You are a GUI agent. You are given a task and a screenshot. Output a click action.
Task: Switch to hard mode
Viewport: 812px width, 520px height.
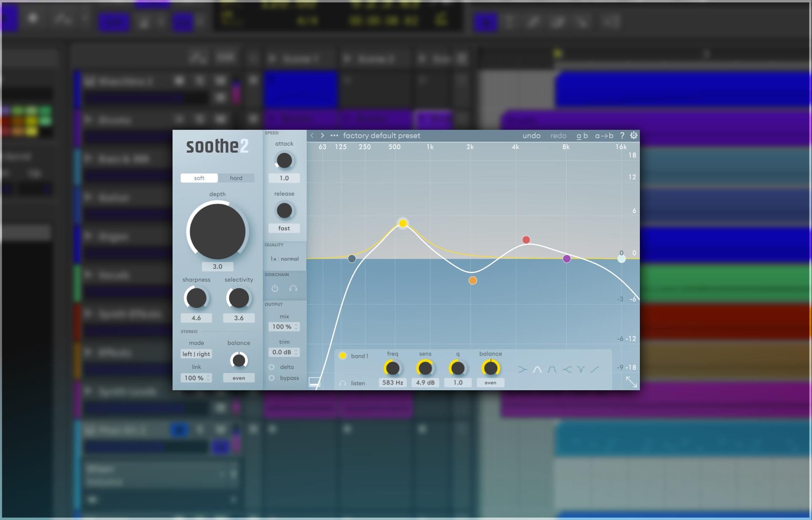click(x=236, y=178)
